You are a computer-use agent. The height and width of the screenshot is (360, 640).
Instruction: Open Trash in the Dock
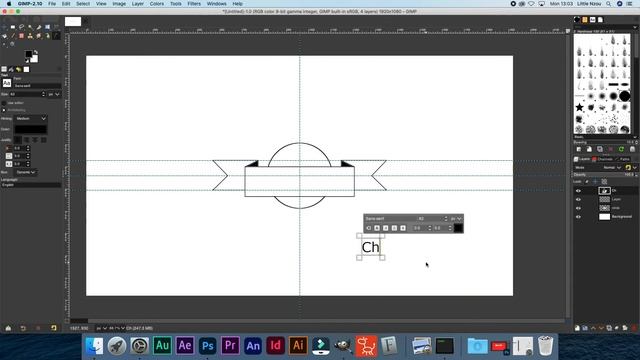(545, 346)
